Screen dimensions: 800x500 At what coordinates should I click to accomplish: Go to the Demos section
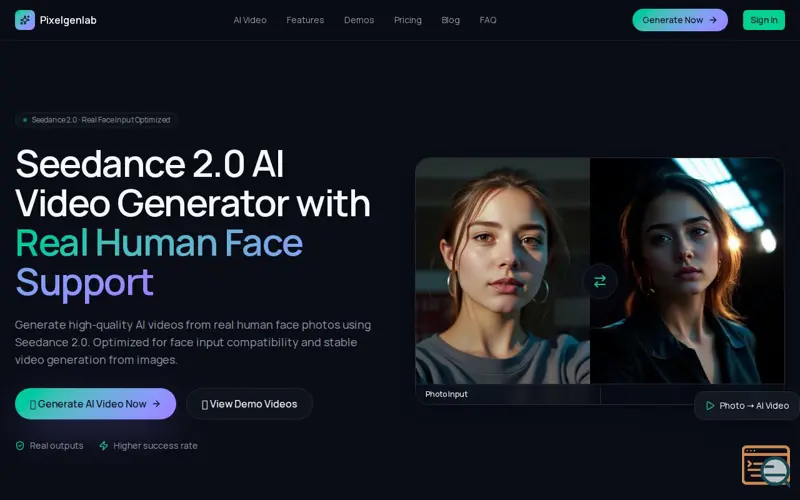pyautogui.click(x=359, y=20)
